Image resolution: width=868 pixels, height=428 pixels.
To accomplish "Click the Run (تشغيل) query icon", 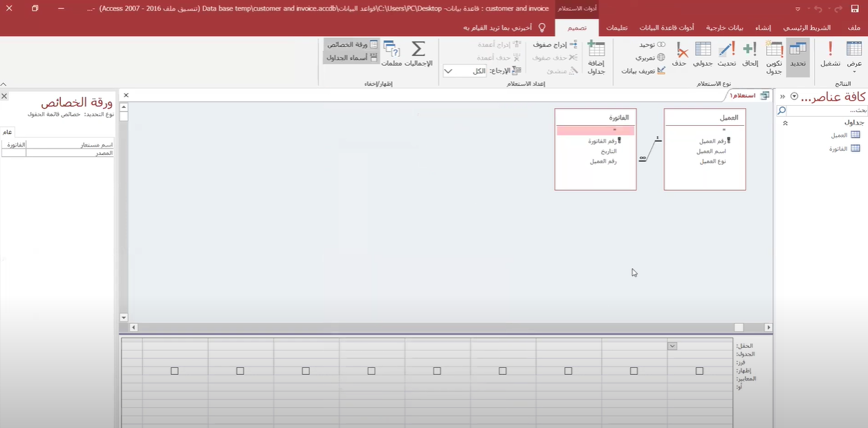I will pos(830,54).
